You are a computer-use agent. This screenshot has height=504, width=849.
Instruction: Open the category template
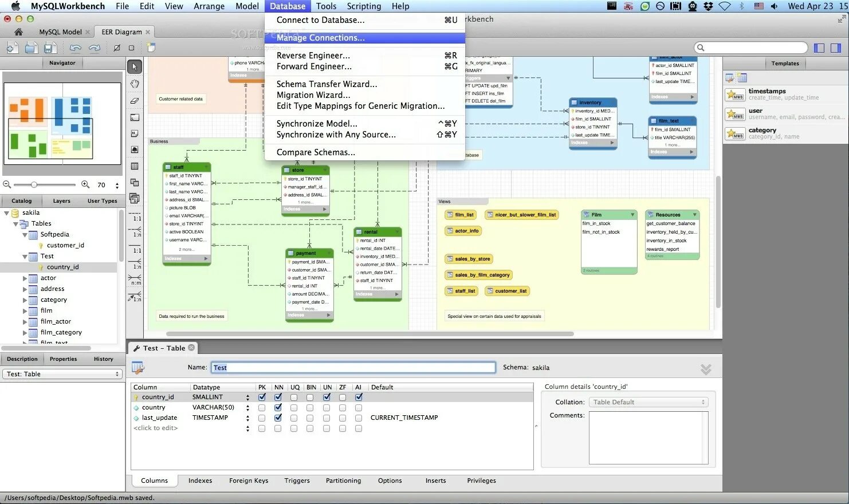coord(785,133)
